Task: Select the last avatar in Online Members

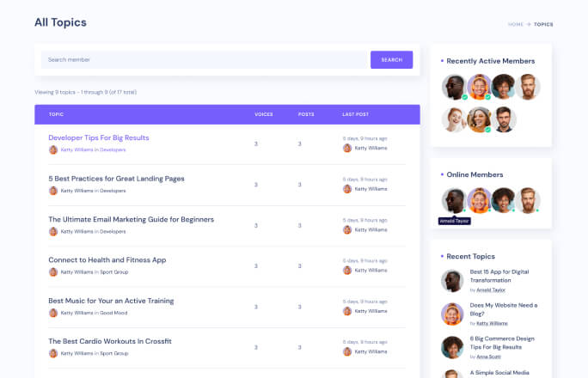Action: coord(529,200)
